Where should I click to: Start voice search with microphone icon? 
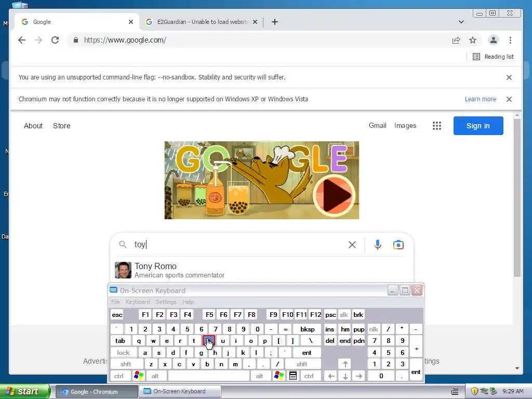pyautogui.click(x=377, y=245)
